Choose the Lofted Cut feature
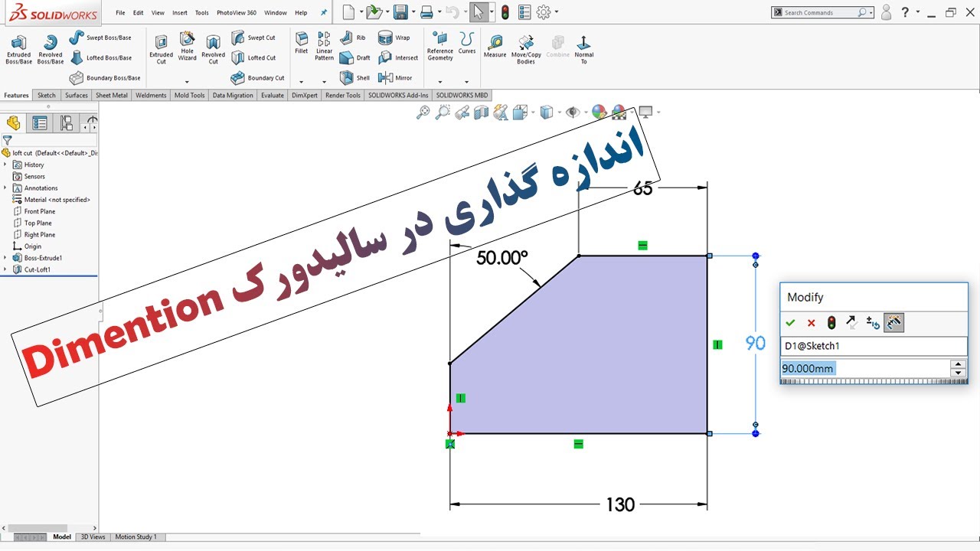Image resolution: width=980 pixels, height=551 pixels. tap(253, 57)
